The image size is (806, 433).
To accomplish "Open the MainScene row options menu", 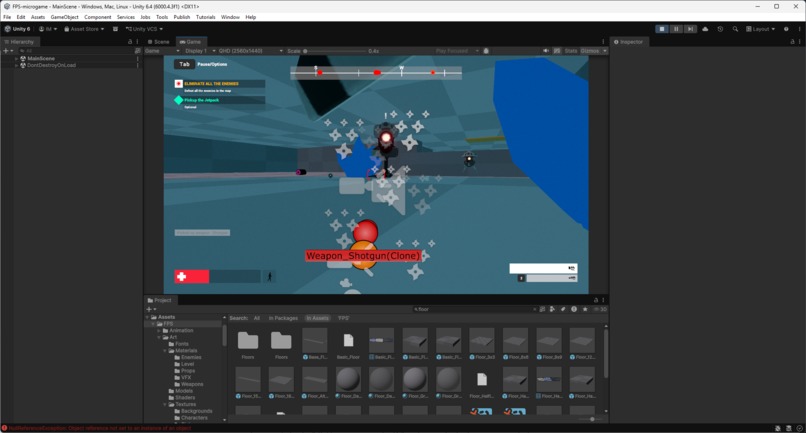I will point(137,59).
